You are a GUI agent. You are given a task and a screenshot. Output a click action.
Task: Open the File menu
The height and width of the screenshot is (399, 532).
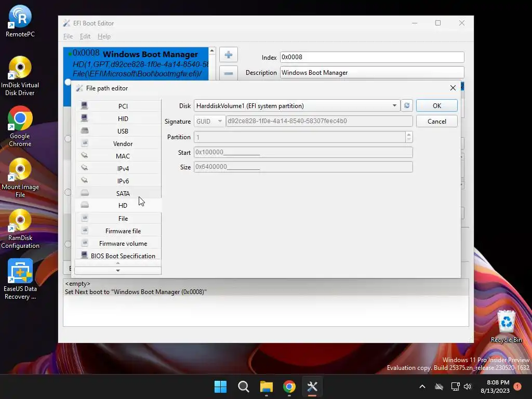[68, 36]
